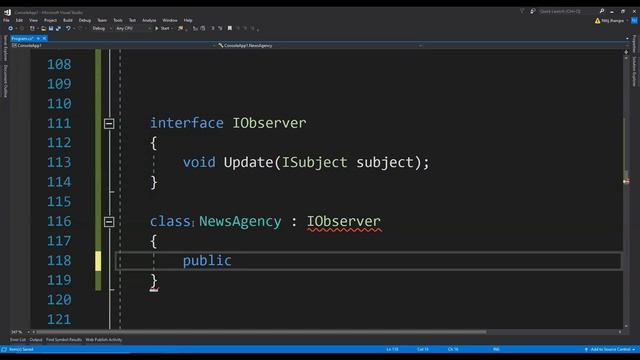Open the Window menu
Viewport: 640px width, 360px height.
point(170,20)
